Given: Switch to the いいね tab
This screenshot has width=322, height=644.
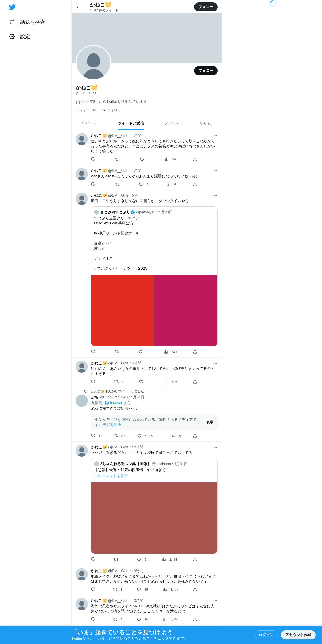Looking at the screenshot, I should [x=206, y=124].
